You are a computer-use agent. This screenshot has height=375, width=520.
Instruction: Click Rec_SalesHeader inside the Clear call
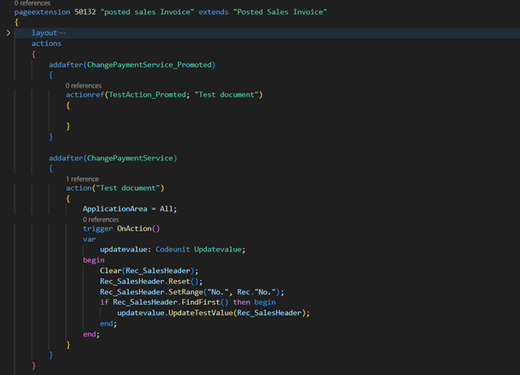pos(158,271)
